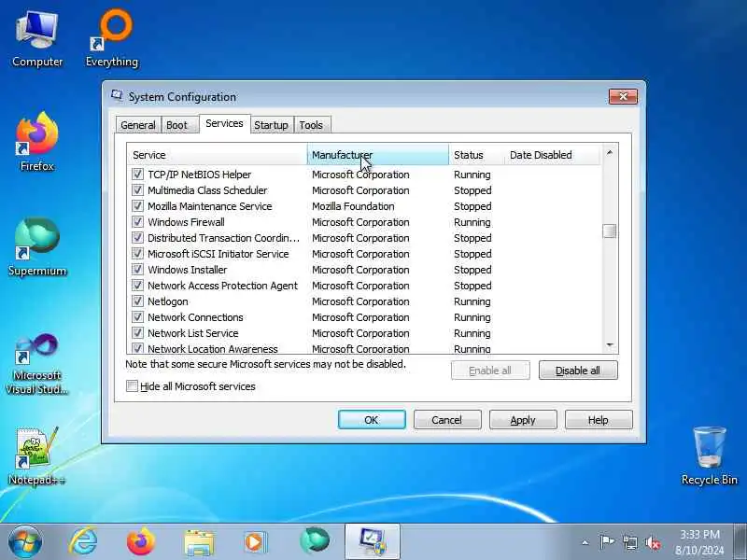
Task: Open Windows Explorer from the taskbar
Action: tap(199, 542)
